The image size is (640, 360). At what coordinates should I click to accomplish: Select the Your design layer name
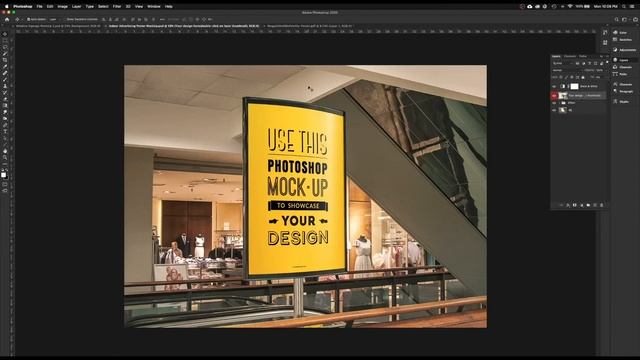585,96
